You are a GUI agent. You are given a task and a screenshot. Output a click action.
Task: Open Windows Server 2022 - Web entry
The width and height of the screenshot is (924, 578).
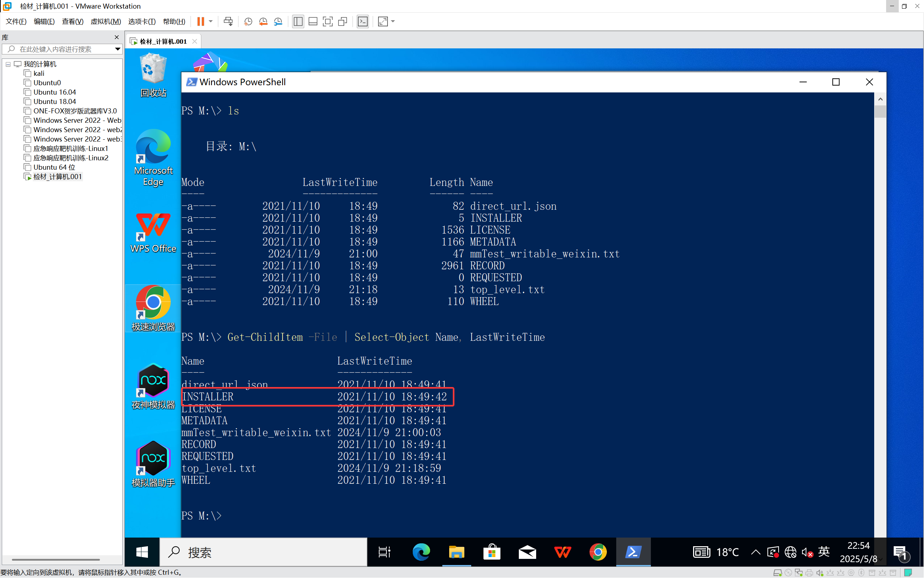point(77,121)
